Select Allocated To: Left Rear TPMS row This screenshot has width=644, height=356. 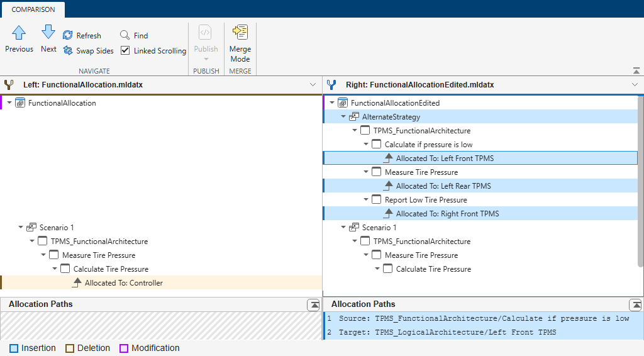480,186
